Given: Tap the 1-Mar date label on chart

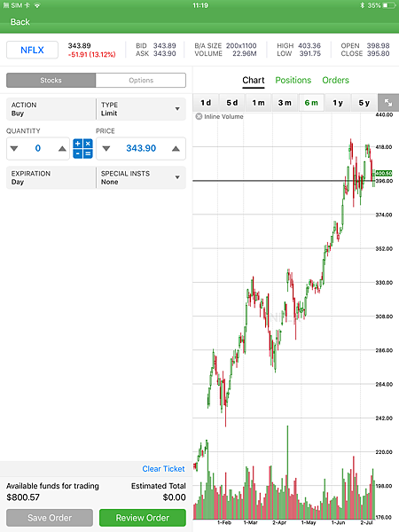Looking at the screenshot, I should pos(250,522).
